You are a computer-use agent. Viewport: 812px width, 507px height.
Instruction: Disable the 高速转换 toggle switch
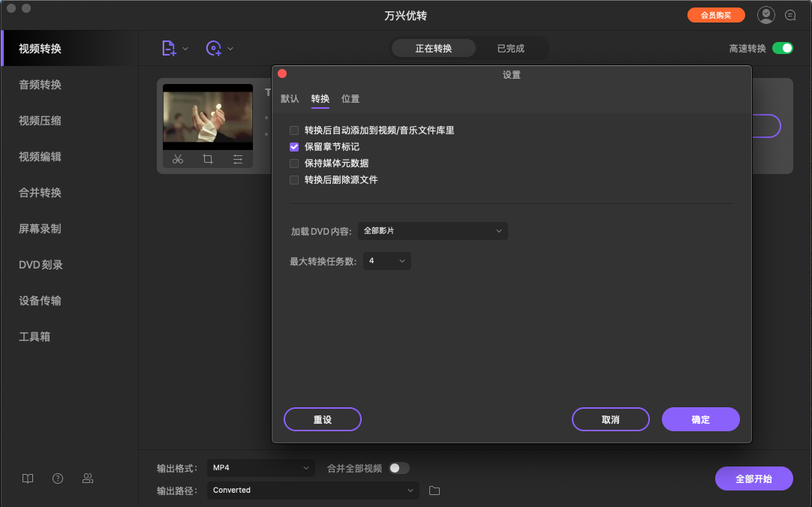[783, 46]
